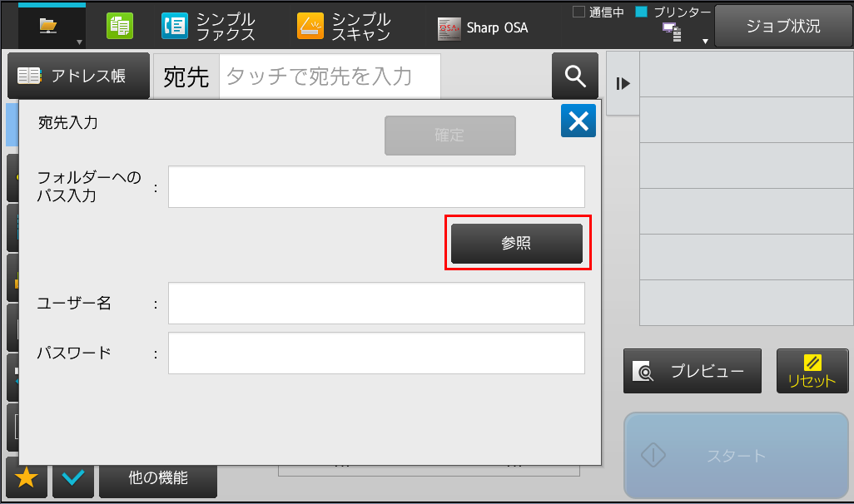Click the user name (ユーザー名) field
854x504 pixels.
coord(376,304)
